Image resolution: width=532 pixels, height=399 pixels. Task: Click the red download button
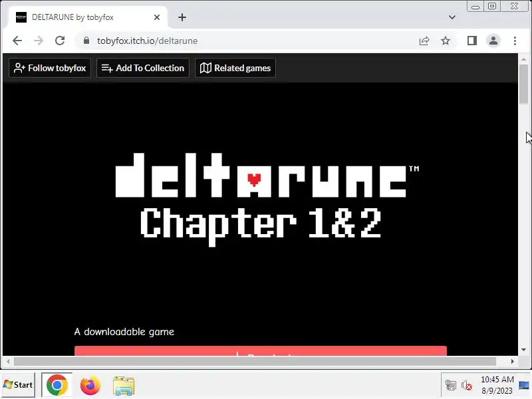pos(261,351)
